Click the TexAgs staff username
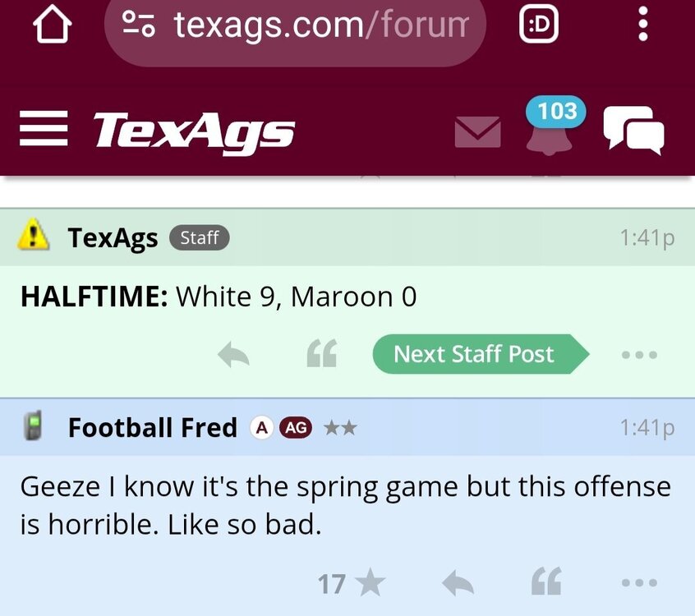The width and height of the screenshot is (695, 616). [x=113, y=238]
